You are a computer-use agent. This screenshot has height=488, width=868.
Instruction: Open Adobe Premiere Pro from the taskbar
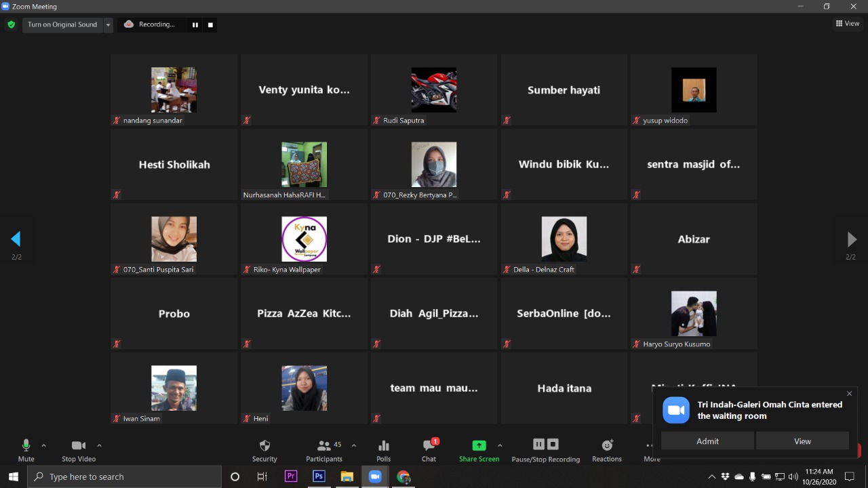pyautogui.click(x=291, y=476)
